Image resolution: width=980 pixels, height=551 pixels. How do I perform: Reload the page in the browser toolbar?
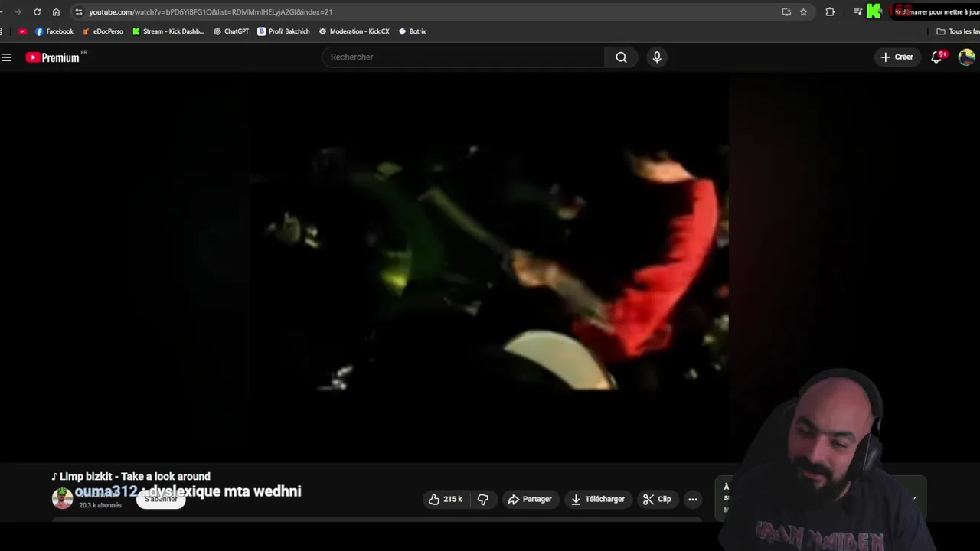point(37,11)
